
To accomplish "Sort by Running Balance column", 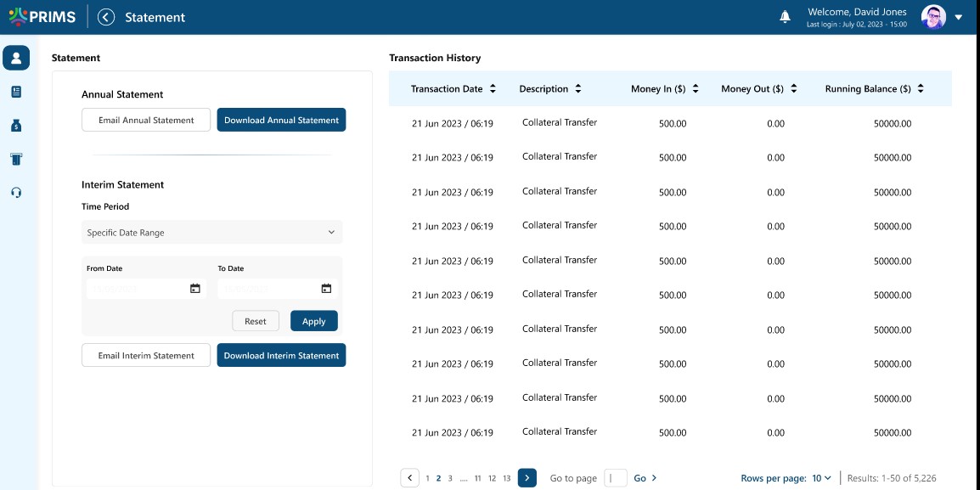I will click(921, 89).
